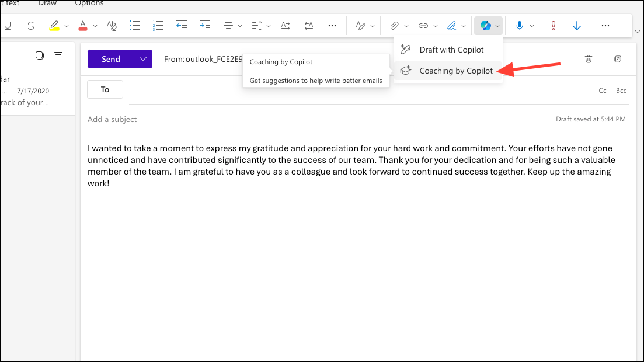The width and height of the screenshot is (644, 362).
Task: Apply strikethrough formatting
Action: tap(31, 26)
